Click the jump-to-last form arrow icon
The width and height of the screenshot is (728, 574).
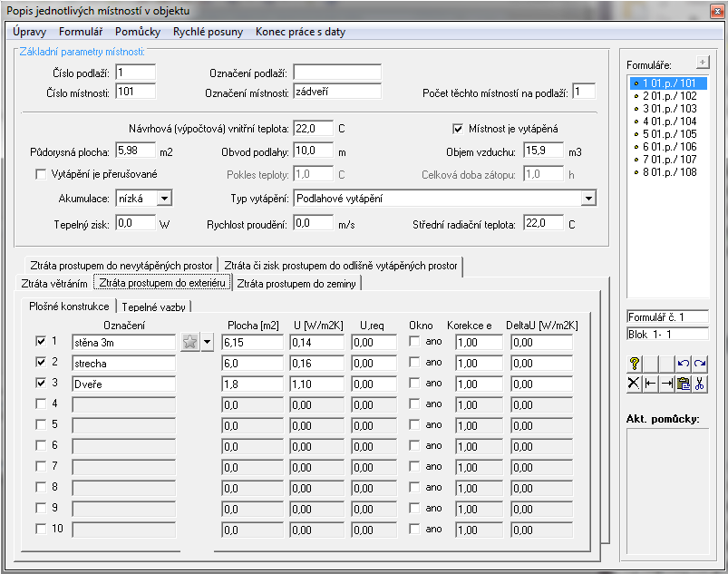[x=666, y=384]
